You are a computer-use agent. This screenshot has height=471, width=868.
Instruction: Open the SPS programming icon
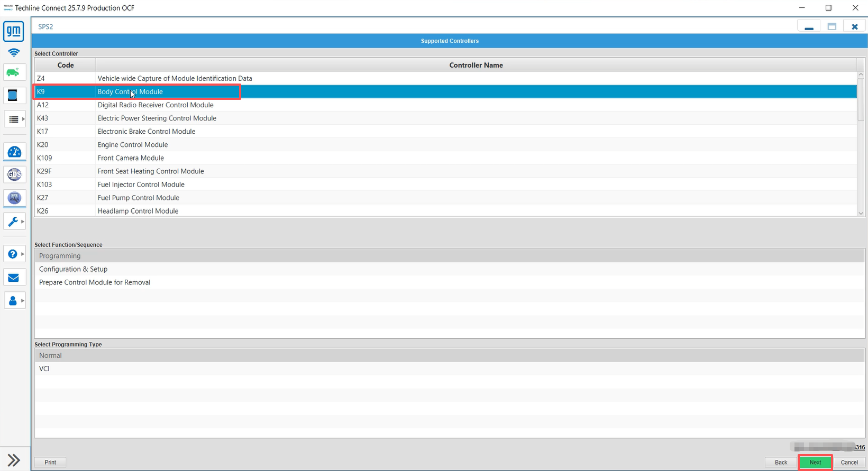click(x=14, y=198)
